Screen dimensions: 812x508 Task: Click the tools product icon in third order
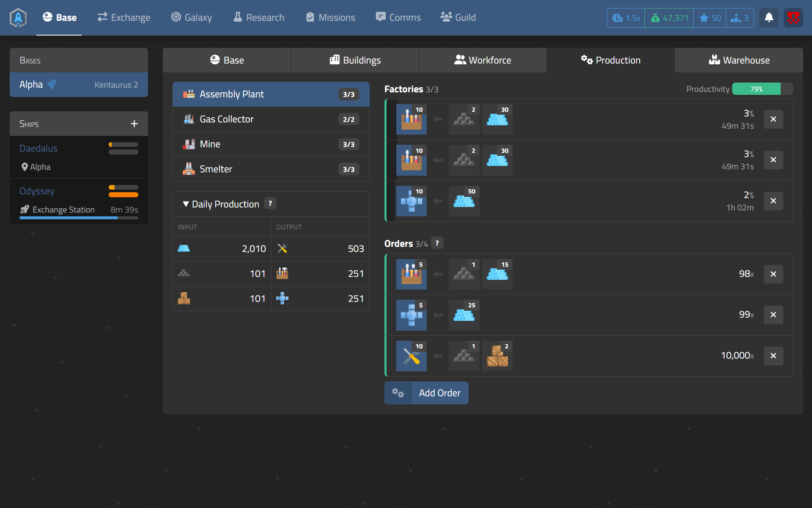411,356
